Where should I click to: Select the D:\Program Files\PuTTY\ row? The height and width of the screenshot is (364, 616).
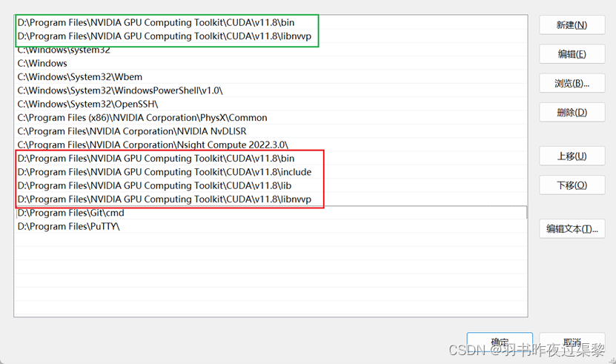coord(271,226)
